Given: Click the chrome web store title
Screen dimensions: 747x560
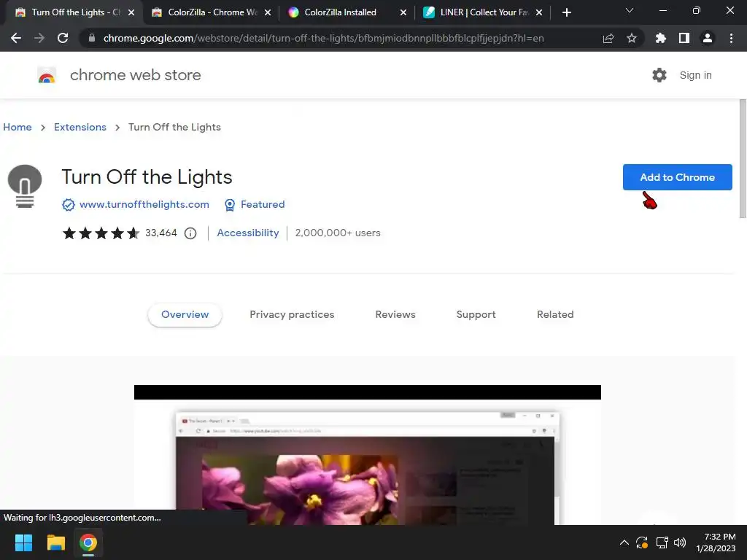Looking at the screenshot, I should [135, 75].
